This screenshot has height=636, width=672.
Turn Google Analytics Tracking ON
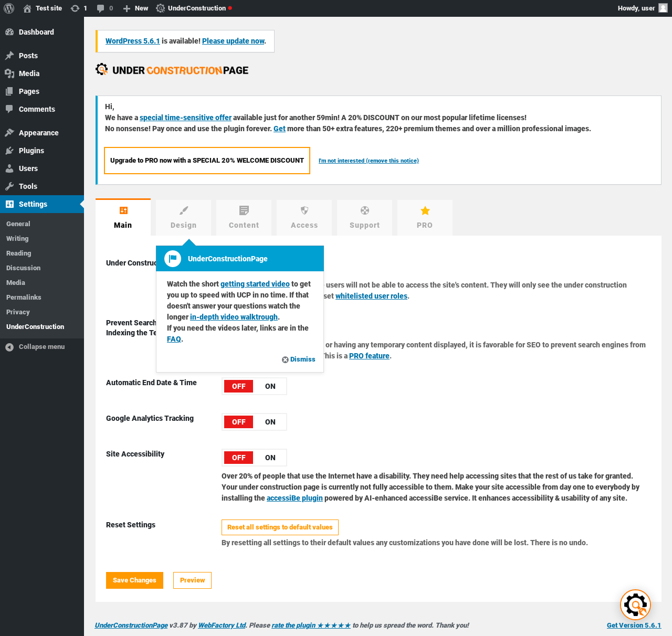270,422
